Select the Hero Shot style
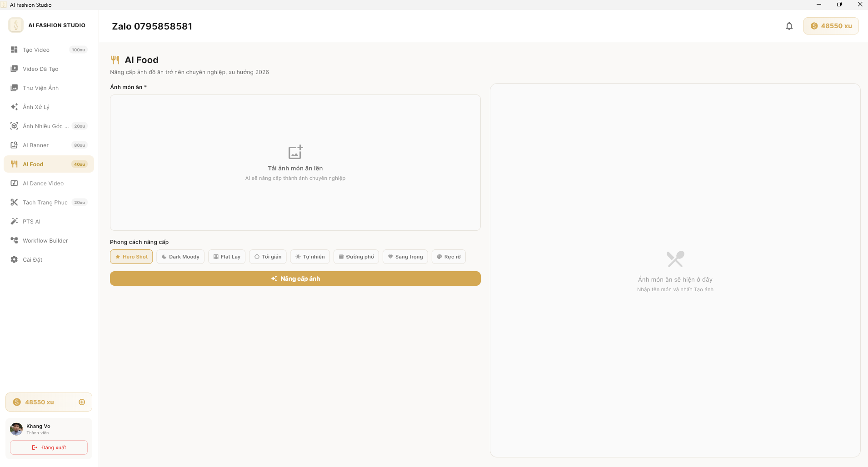Screen dimensions: 868x467 pyautogui.click(x=131, y=257)
